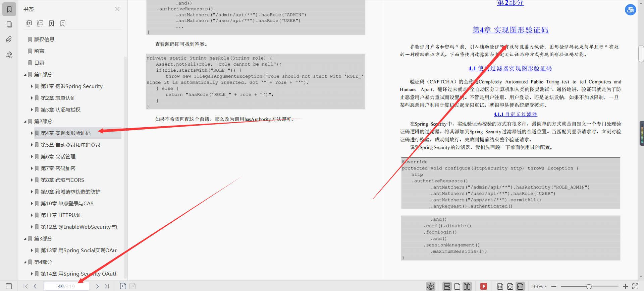Follow the 4.1 使用过滤器实现图形验证码 link
This screenshot has height=291, width=644.
pyautogui.click(x=510, y=68)
